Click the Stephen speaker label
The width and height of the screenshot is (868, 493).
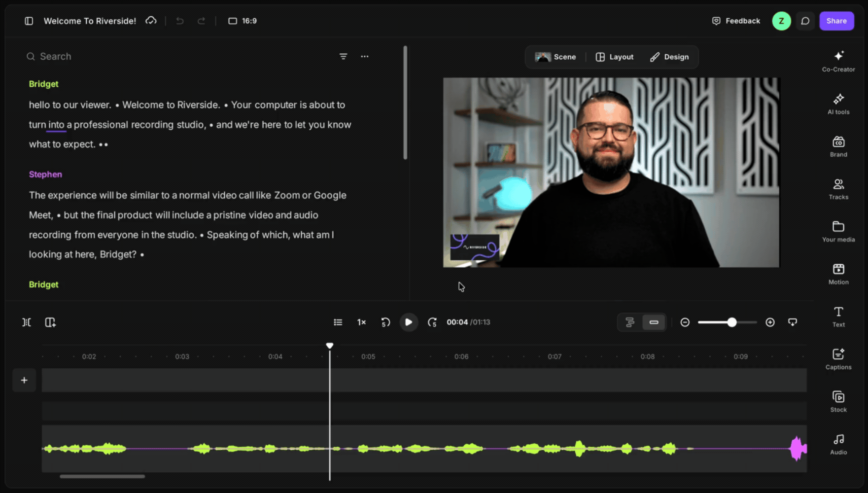coord(45,174)
